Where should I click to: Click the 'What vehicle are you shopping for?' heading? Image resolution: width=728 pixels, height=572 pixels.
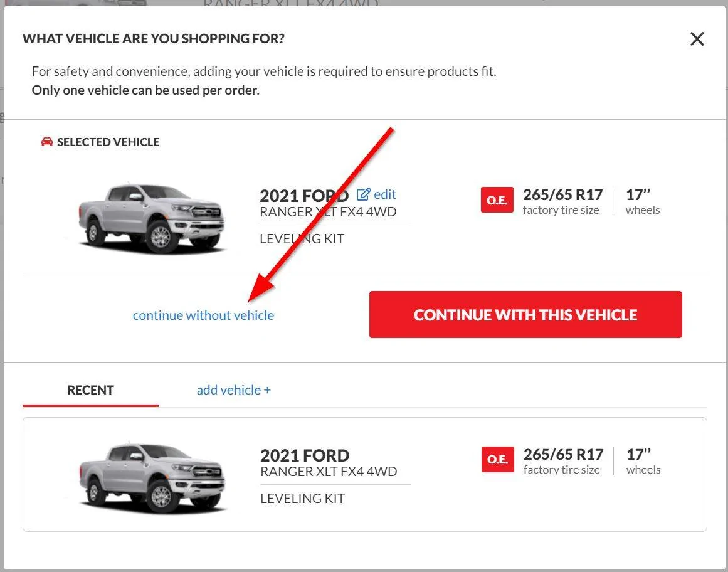(x=154, y=38)
